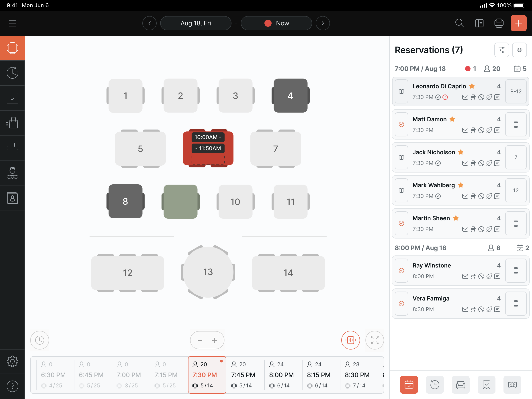Go to next date with right chevron
Viewport: 532px width, 399px height.
click(x=323, y=23)
